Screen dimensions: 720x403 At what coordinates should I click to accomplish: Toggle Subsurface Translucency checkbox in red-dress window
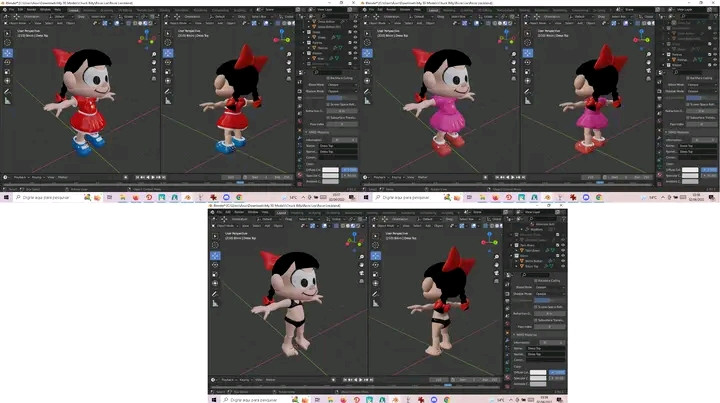coord(328,118)
